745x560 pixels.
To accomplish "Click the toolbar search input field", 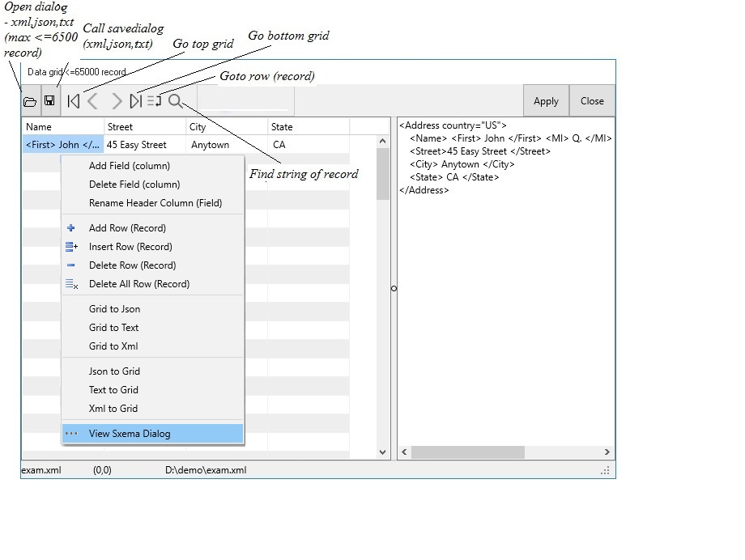I will click(243, 102).
